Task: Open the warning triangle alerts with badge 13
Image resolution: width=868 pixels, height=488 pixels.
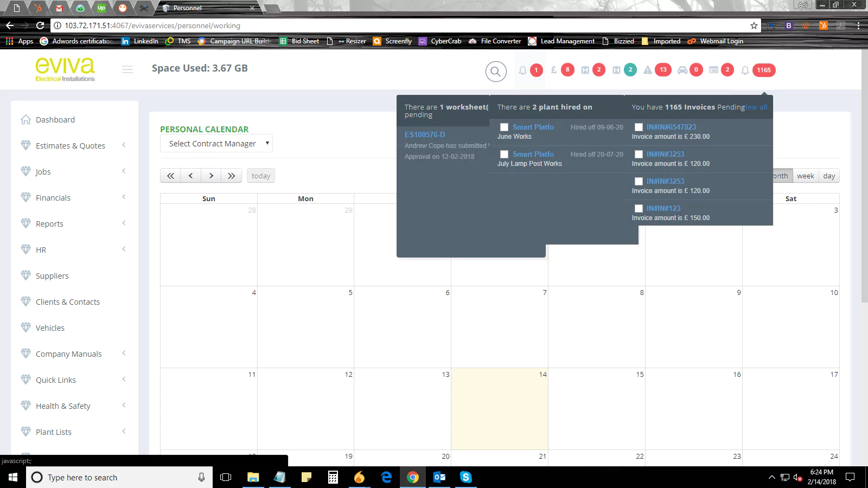Action: click(648, 70)
